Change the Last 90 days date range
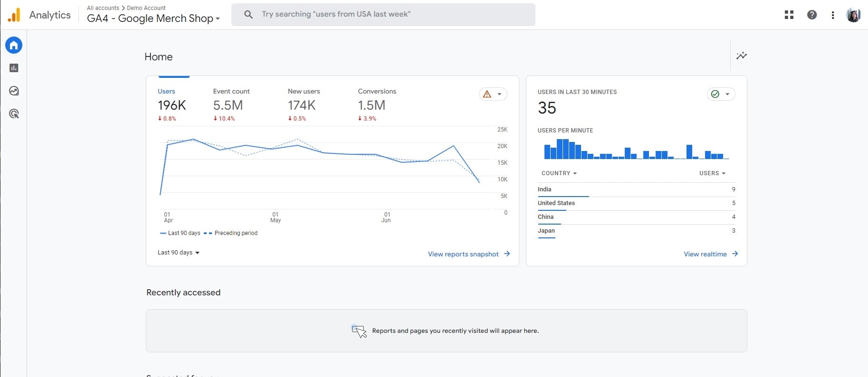The image size is (868, 377). [x=179, y=253]
